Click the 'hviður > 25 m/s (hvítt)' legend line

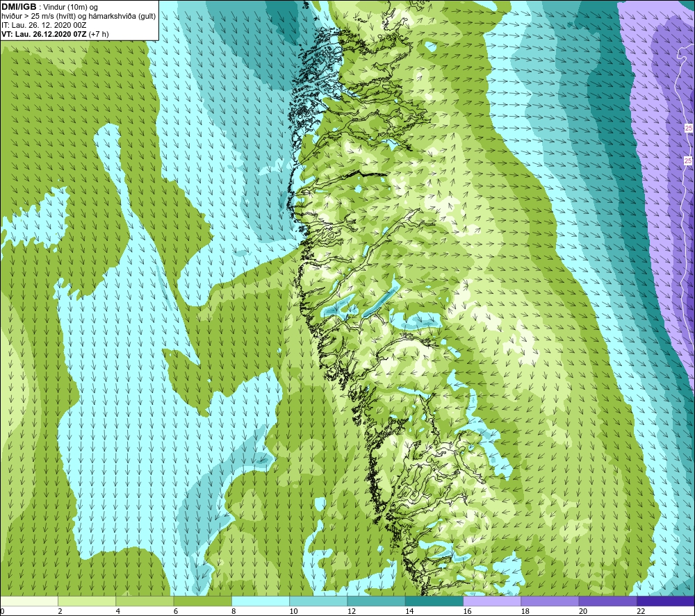[38, 17]
